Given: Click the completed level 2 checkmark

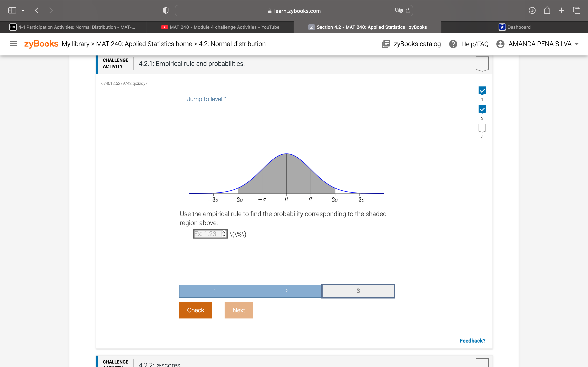Looking at the screenshot, I should point(482,109).
